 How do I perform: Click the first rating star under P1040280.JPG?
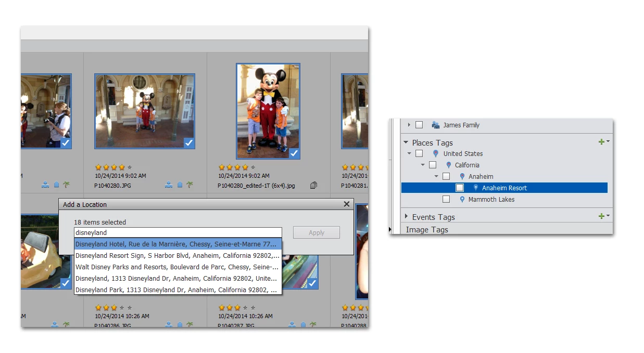coord(98,167)
